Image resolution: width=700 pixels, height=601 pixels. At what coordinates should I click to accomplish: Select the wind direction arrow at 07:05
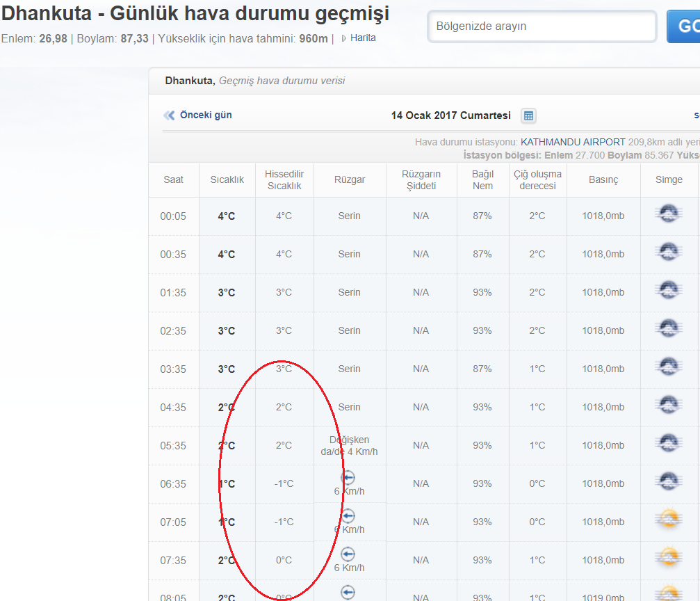click(x=348, y=515)
